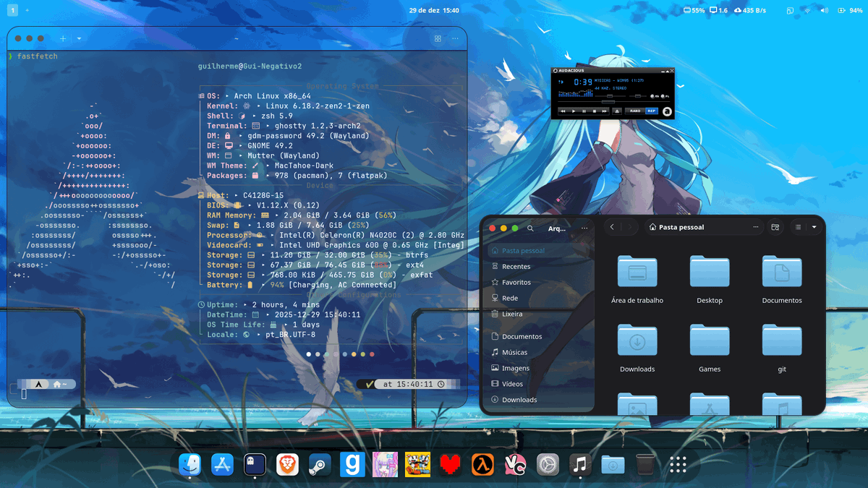Launch App Store from the dock

pyautogui.click(x=222, y=465)
